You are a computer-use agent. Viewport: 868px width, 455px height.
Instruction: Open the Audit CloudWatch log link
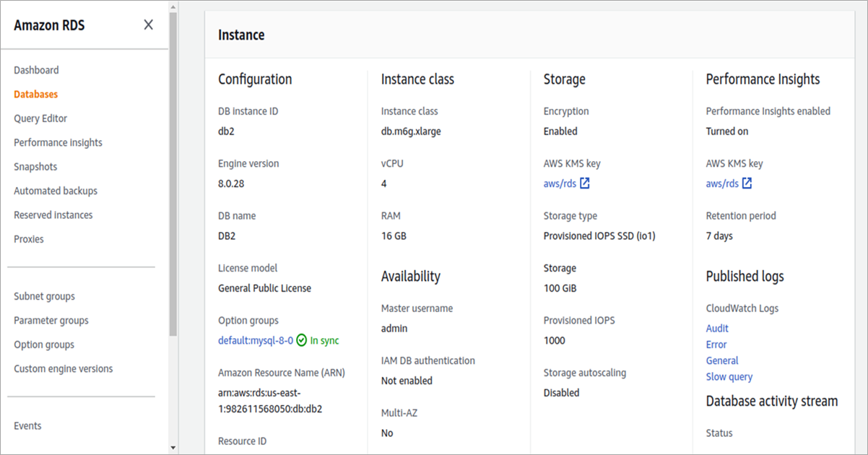pyautogui.click(x=717, y=329)
